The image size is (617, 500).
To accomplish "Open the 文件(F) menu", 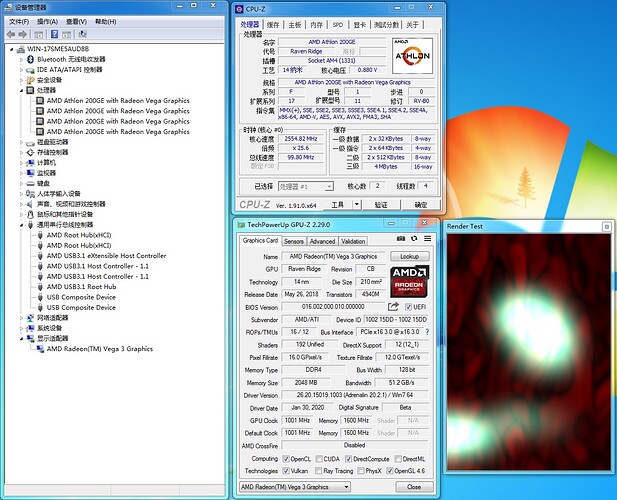I will pyautogui.click(x=19, y=22).
